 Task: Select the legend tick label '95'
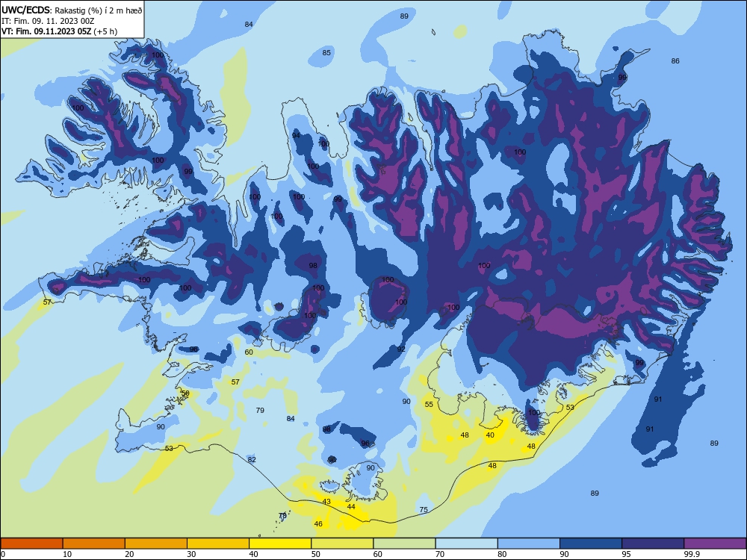coord(626,554)
